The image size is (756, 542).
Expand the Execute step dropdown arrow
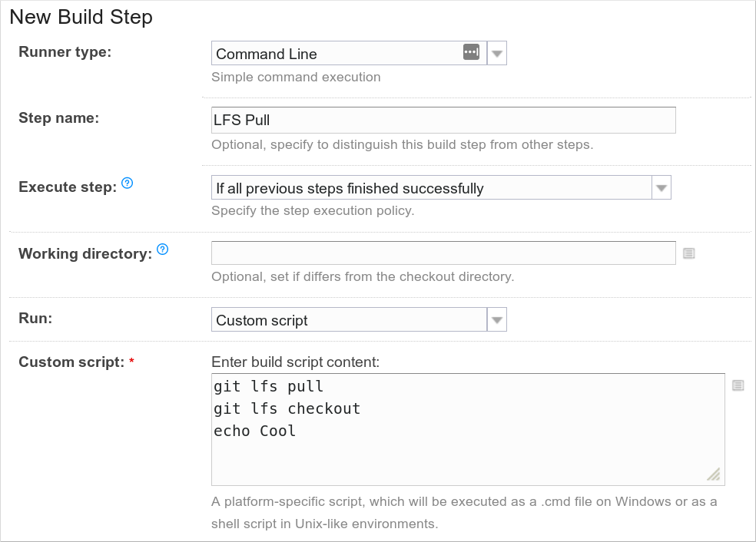[x=661, y=188]
